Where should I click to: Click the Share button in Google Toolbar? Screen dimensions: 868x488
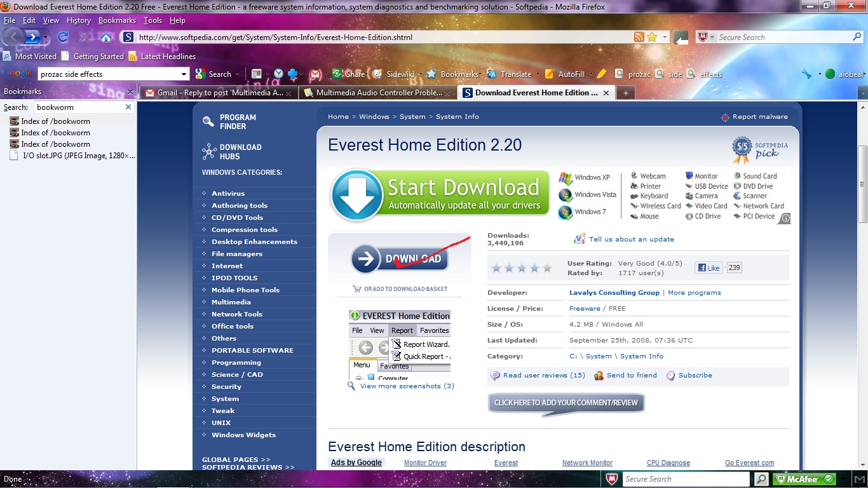349,74
